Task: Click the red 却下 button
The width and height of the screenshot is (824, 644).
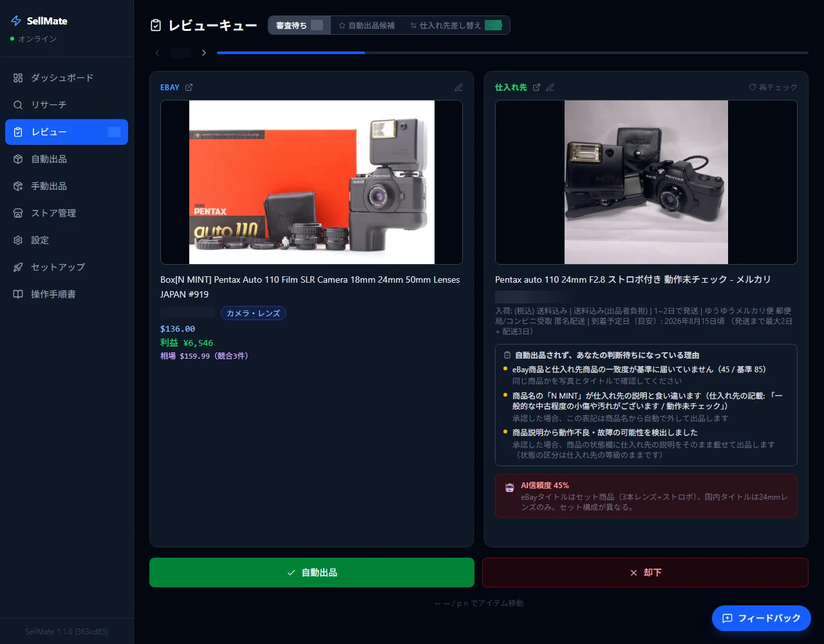Action: pyautogui.click(x=645, y=573)
